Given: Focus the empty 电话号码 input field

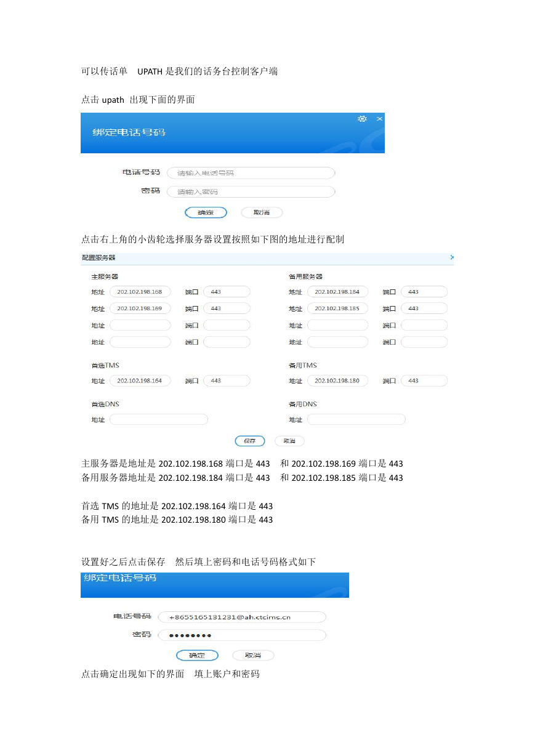Looking at the screenshot, I should [251, 173].
